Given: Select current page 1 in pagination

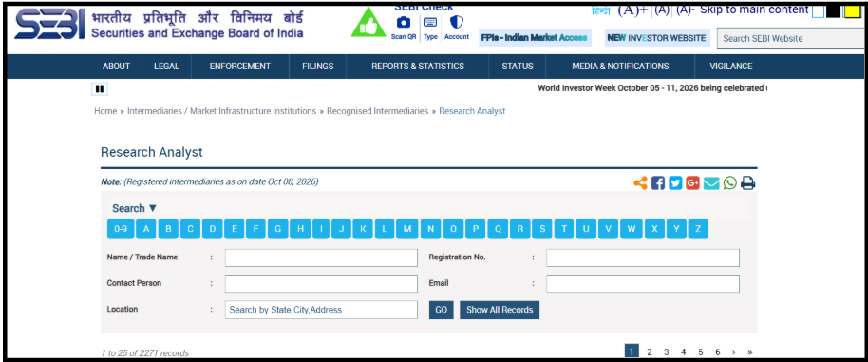Looking at the screenshot, I should coord(632,352).
